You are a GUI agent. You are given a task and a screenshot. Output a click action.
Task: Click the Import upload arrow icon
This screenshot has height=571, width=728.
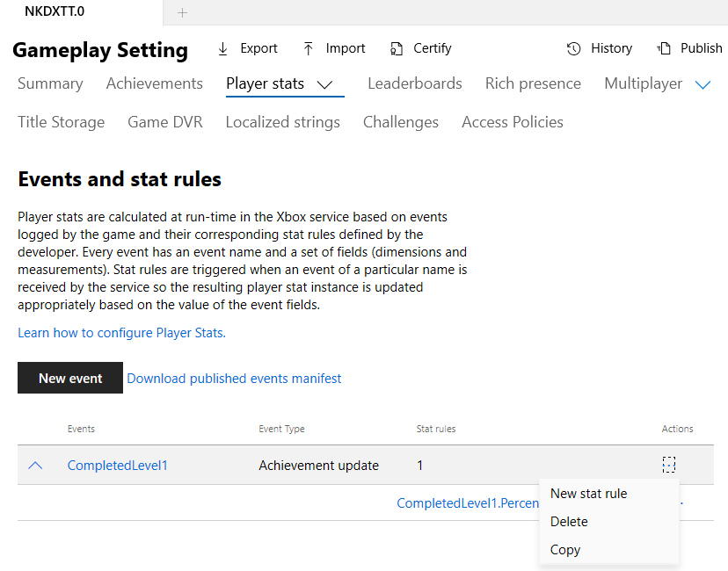[x=309, y=48]
